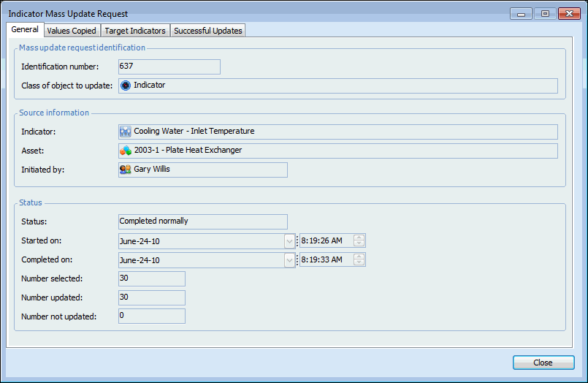Viewport: 588px width, 383px height.
Task: Click the Gary Willis user icon
Action: [125, 170]
